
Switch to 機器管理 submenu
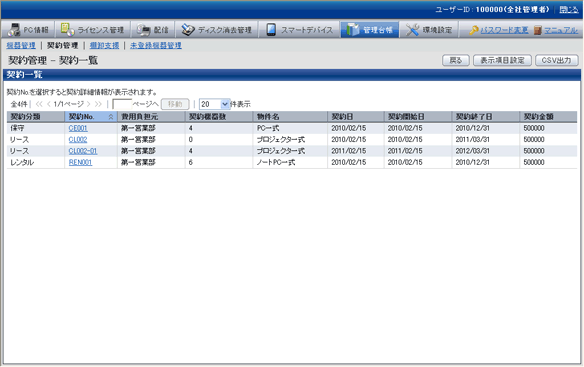point(21,45)
